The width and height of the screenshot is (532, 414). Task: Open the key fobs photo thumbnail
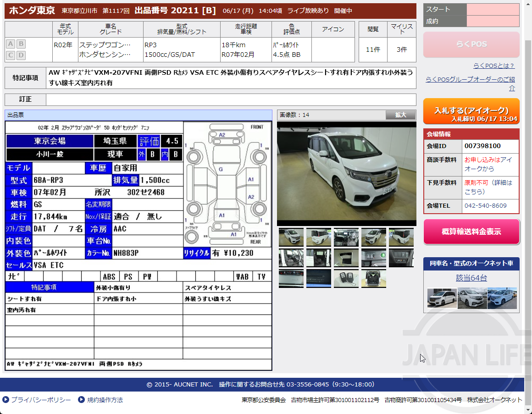click(x=346, y=278)
